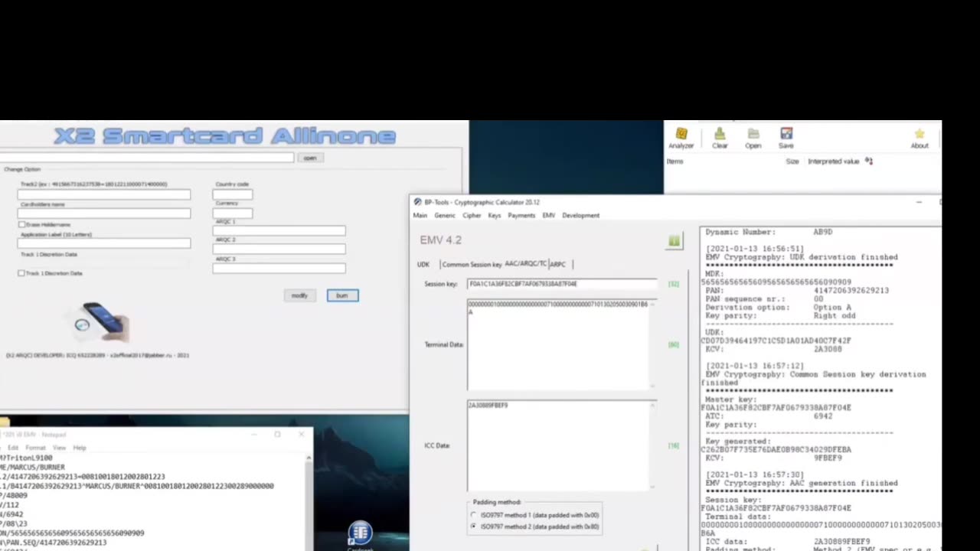The image size is (980, 551).
Task: Click the Application Label input field
Action: click(x=104, y=243)
